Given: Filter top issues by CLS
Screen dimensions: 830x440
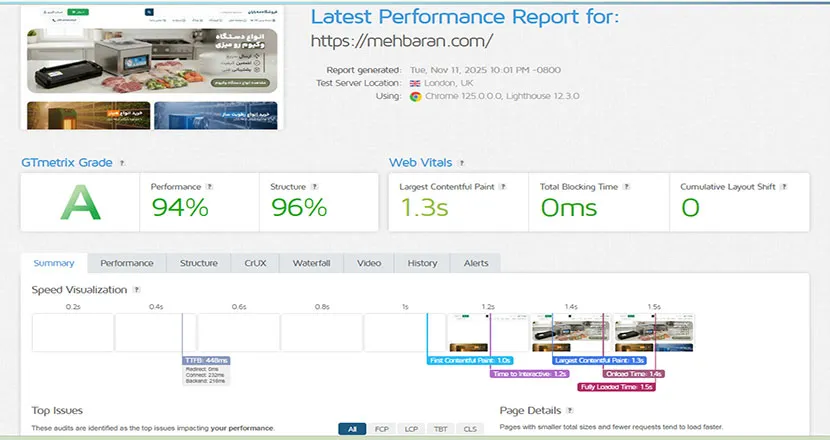Looking at the screenshot, I should tap(470, 429).
